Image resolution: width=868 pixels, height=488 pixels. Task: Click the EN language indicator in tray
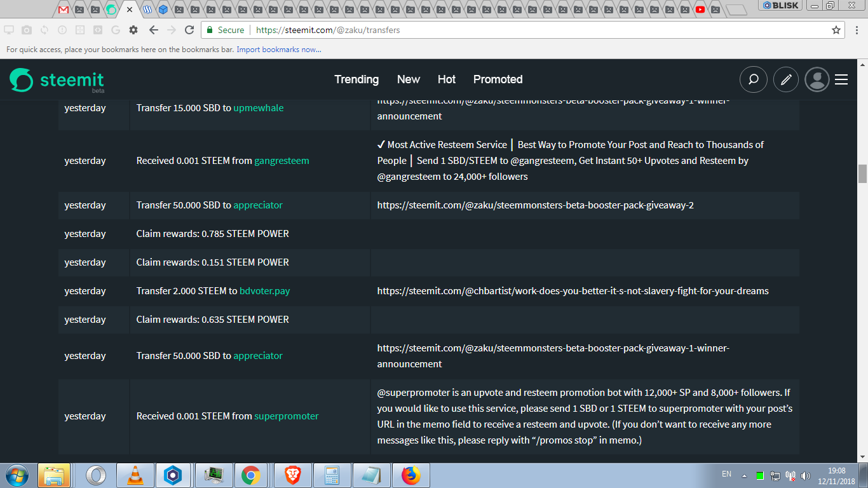(x=726, y=474)
